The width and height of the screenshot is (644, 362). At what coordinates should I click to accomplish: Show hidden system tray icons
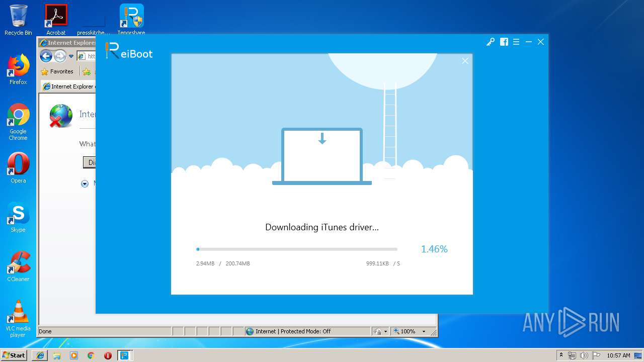click(x=561, y=355)
